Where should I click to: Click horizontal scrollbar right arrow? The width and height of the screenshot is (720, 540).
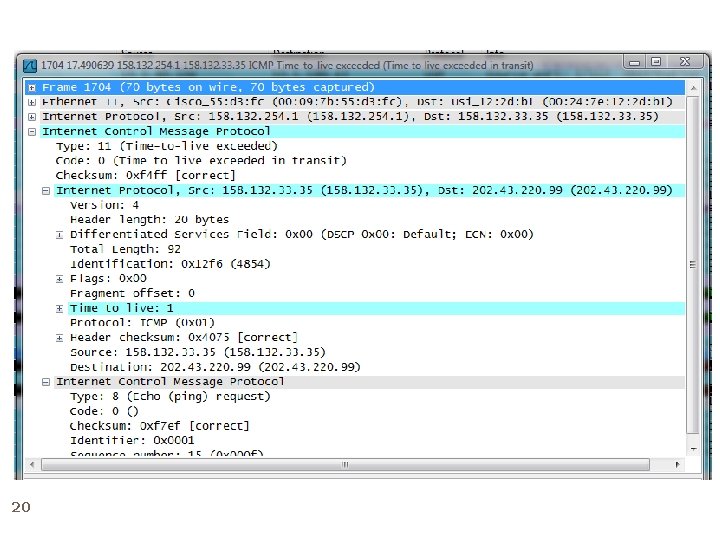[x=678, y=465]
